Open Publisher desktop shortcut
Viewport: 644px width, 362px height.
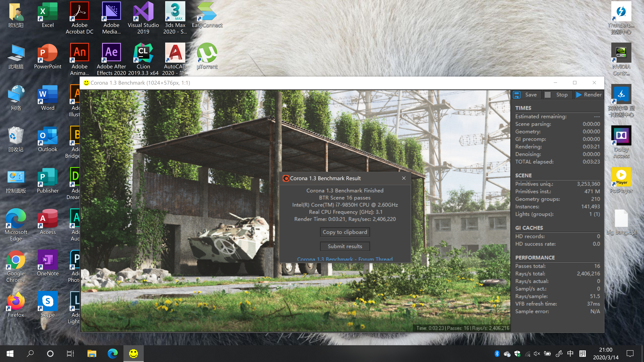tap(47, 181)
